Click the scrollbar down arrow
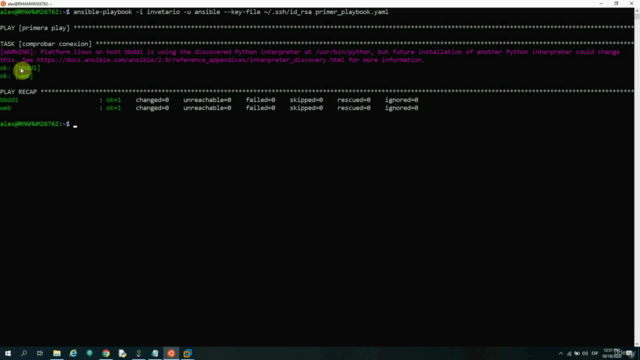This screenshot has height=360, width=640. tap(637, 344)
